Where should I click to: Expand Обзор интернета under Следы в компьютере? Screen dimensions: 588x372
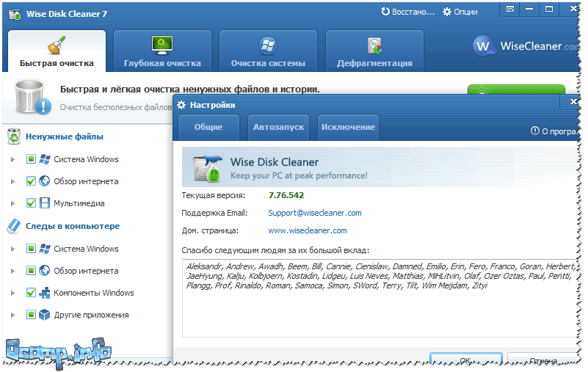13,271
